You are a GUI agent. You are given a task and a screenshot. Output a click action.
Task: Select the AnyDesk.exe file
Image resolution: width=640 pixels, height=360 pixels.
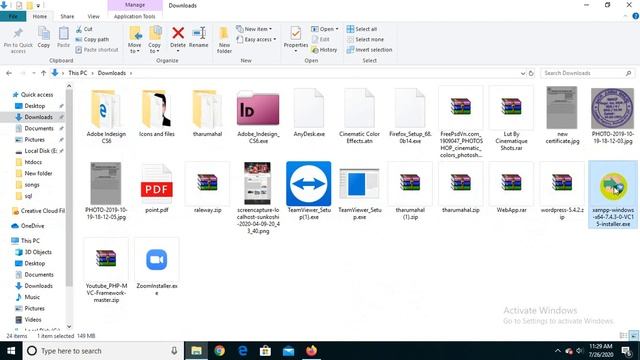(309, 113)
